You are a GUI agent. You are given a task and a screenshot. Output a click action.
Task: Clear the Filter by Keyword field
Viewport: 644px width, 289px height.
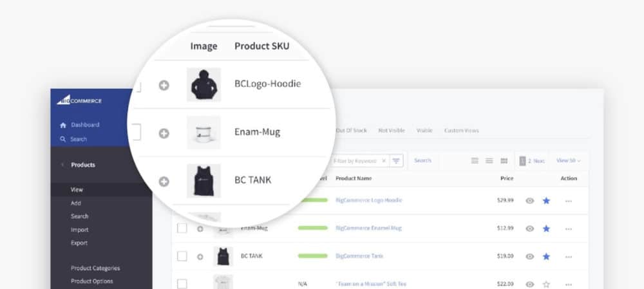click(x=384, y=161)
